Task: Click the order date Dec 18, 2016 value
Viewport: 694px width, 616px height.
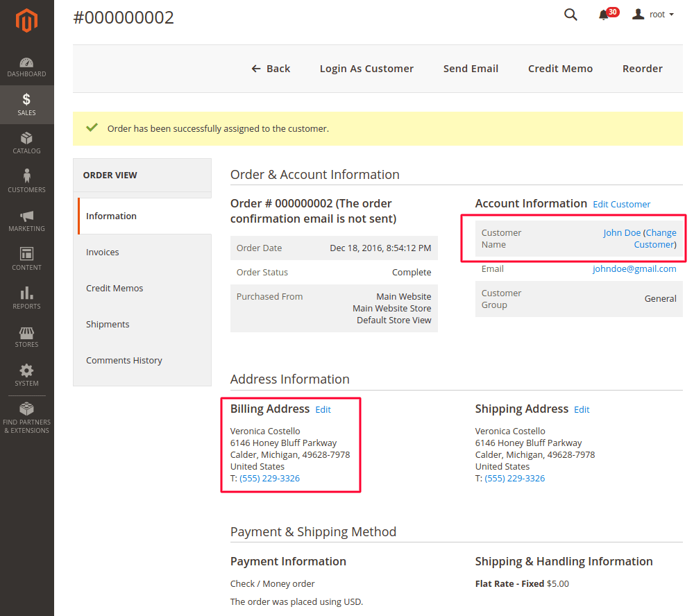Action: pyautogui.click(x=380, y=248)
